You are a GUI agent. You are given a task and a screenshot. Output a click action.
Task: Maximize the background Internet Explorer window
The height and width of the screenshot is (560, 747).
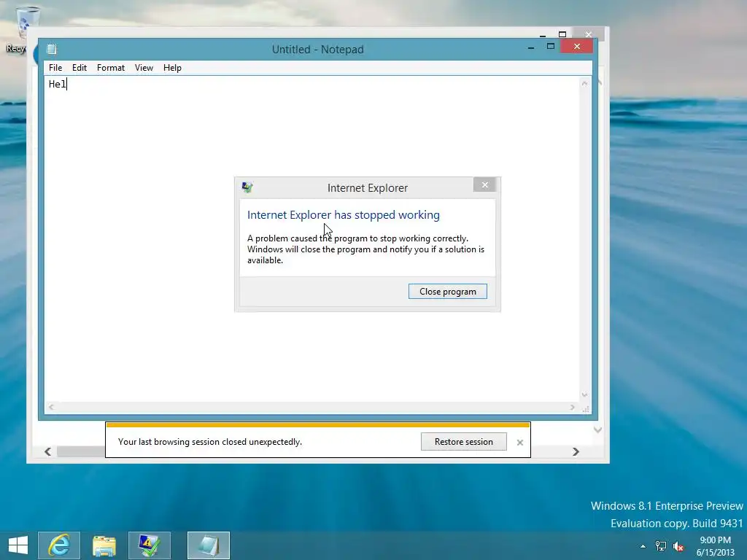pos(562,34)
